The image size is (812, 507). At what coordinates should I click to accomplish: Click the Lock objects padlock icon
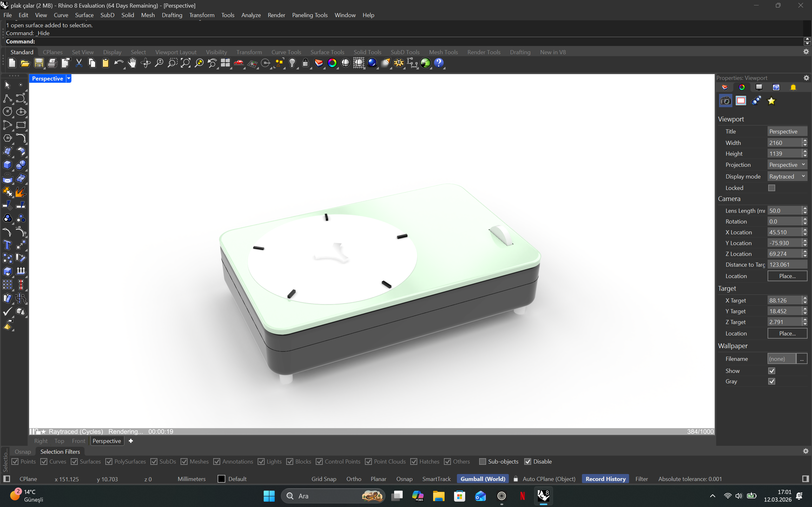[x=305, y=63]
